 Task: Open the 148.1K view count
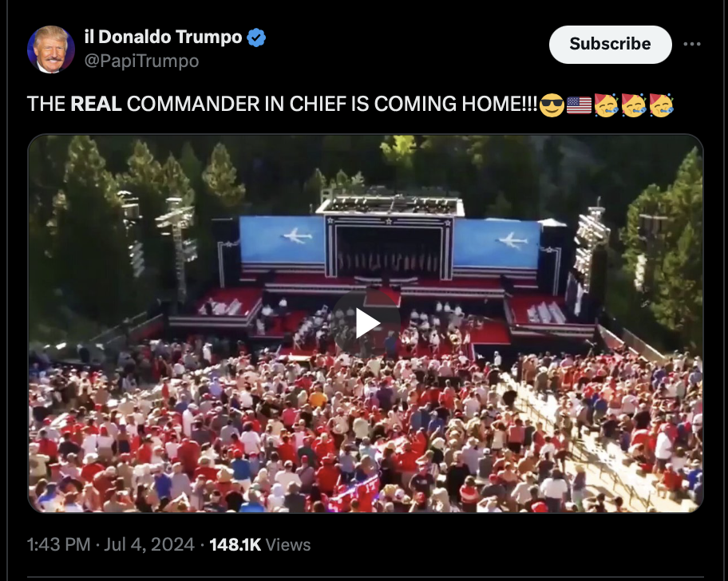coord(260,544)
